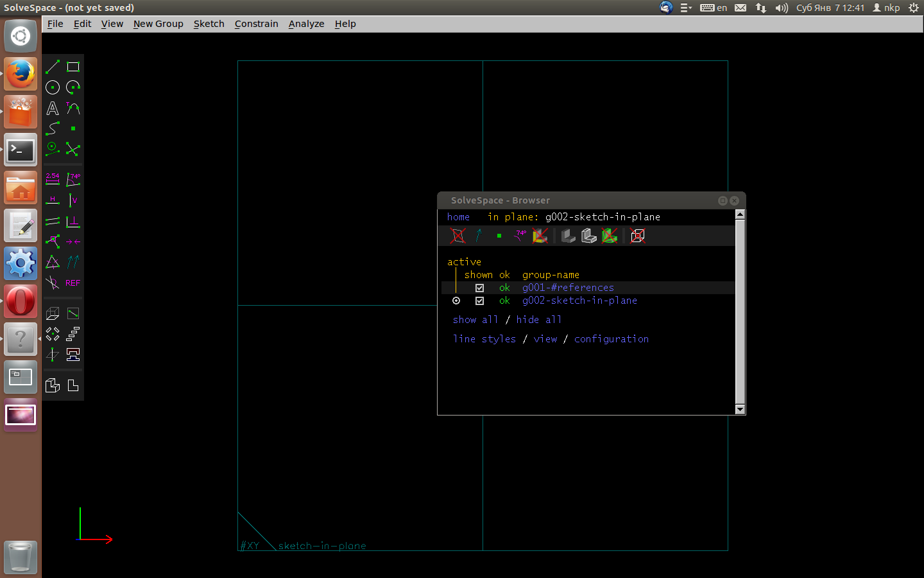The width and height of the screenshot is (924, 578).
Task: Open the File menu
Action: point(55,24)
